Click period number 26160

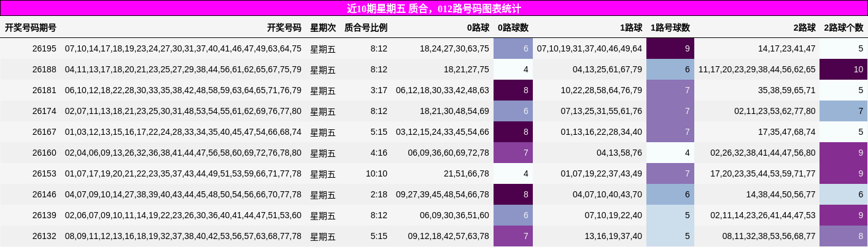[44, 153]
